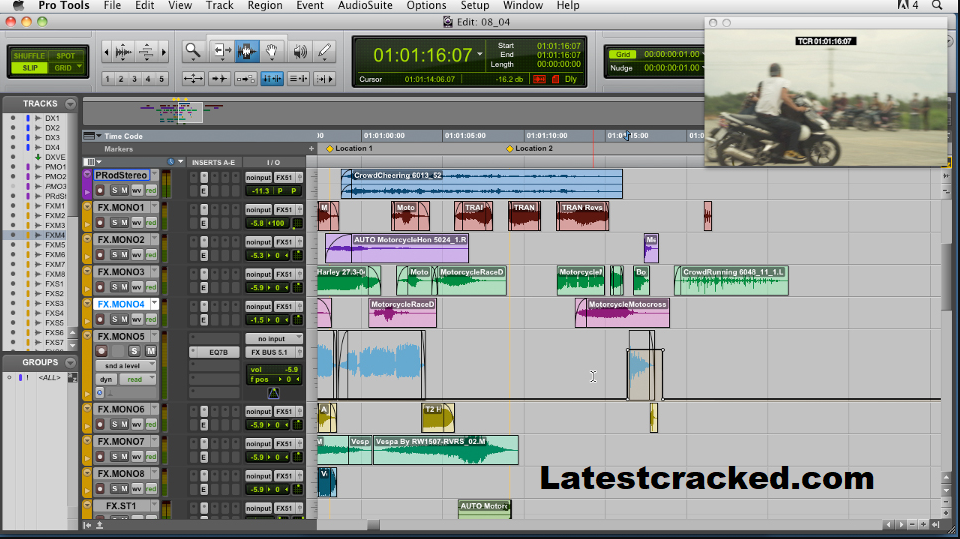Enable Slip edit mode

point(29,68)
